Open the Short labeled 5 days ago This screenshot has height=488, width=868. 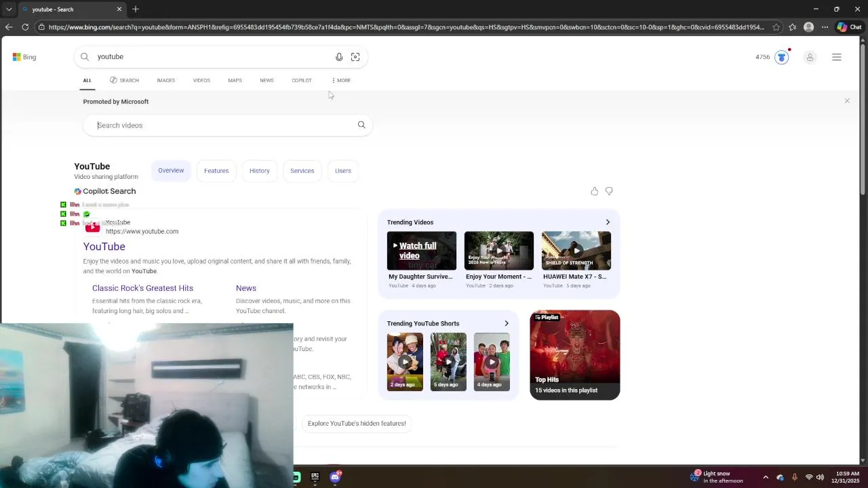(x=448, y=362)
